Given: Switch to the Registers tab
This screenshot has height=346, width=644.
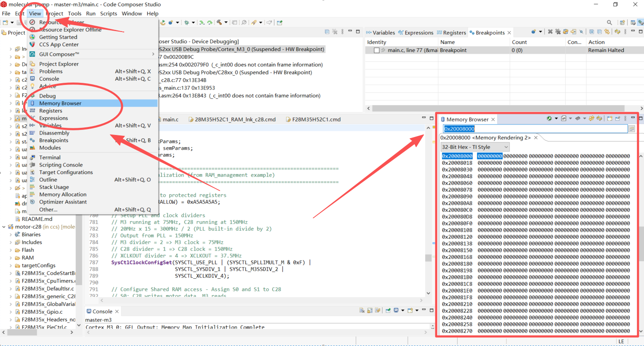Looking at the screenshot, I should pyautogui.click(x=454, y=32).
